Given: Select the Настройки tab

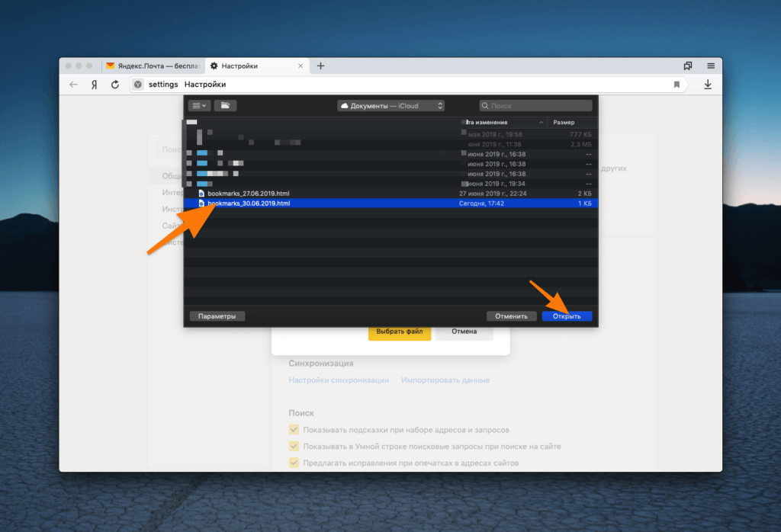Looking at the screenshot, I should point(256,66).
